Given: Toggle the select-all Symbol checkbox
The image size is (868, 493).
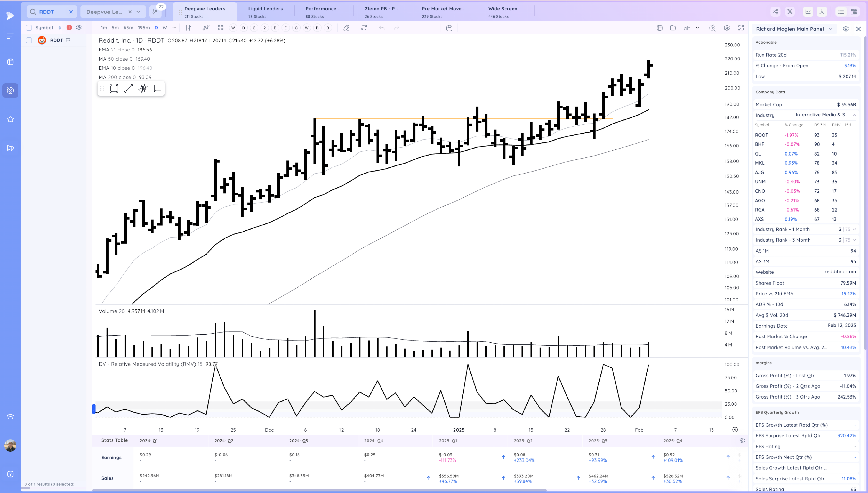Looking at the screenshot, I should tap(29, 28).
